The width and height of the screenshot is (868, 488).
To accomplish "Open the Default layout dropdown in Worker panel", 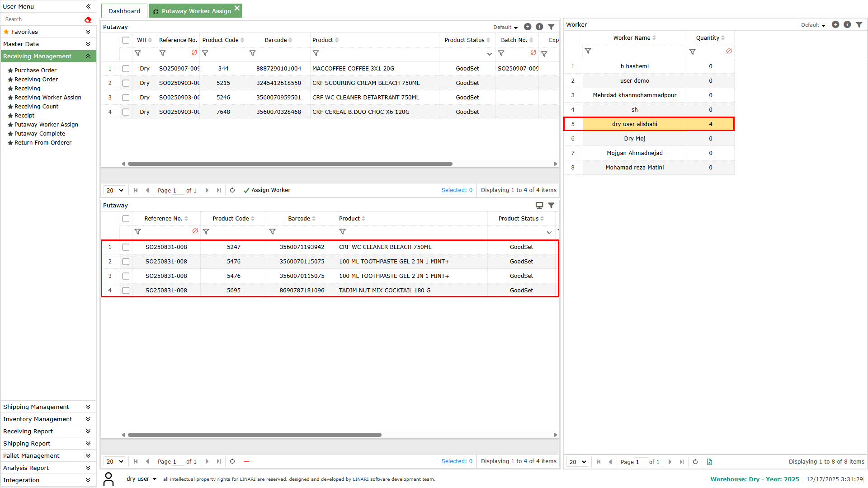I will 813,25.
